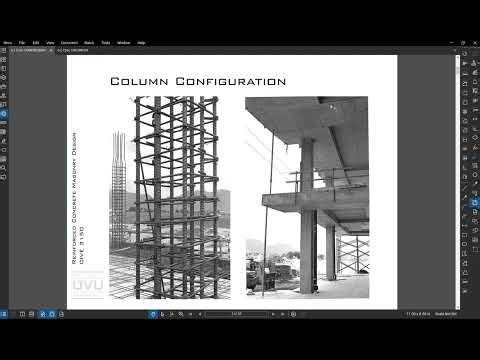Screen dimensions: 480x360
Task: Click the slide title Column Configuration
Action: coord(198,81)
